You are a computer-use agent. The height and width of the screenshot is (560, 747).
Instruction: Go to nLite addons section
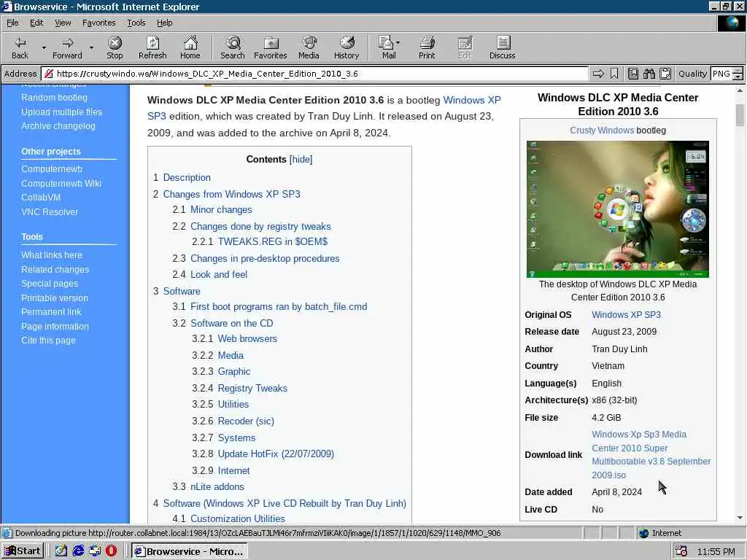coord(217,486)
